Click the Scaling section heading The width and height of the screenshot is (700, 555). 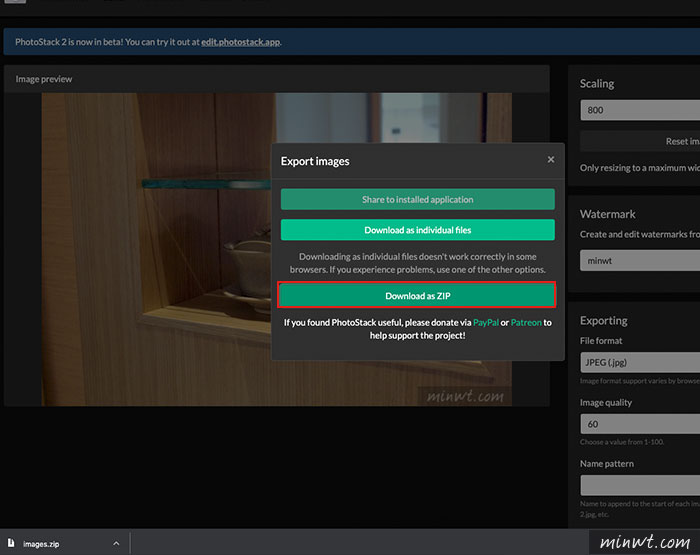point(597,83)
